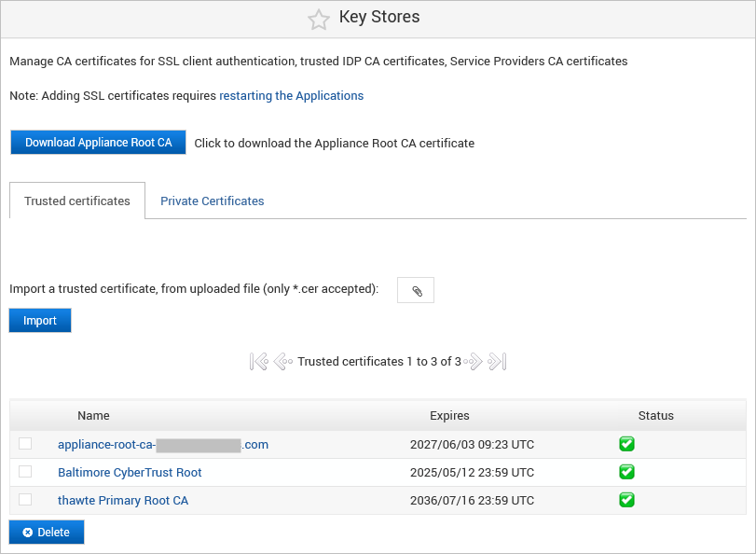Open the restarting the Applications link

[x=290, y=95]
